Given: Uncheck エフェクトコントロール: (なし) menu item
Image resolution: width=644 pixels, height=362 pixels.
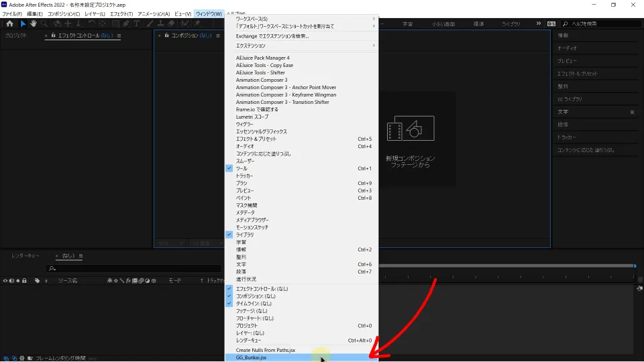Looking at the screenshot, I should point(302,289).
